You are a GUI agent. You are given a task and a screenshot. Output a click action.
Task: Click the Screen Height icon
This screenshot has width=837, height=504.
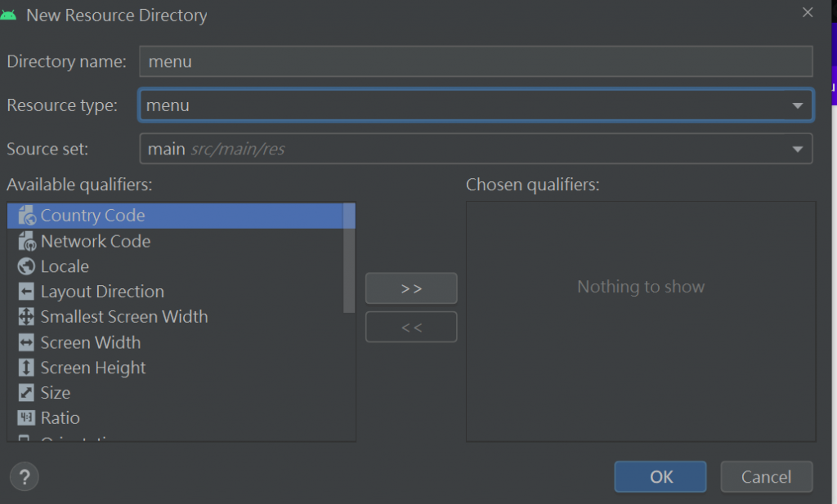point(26,368)
